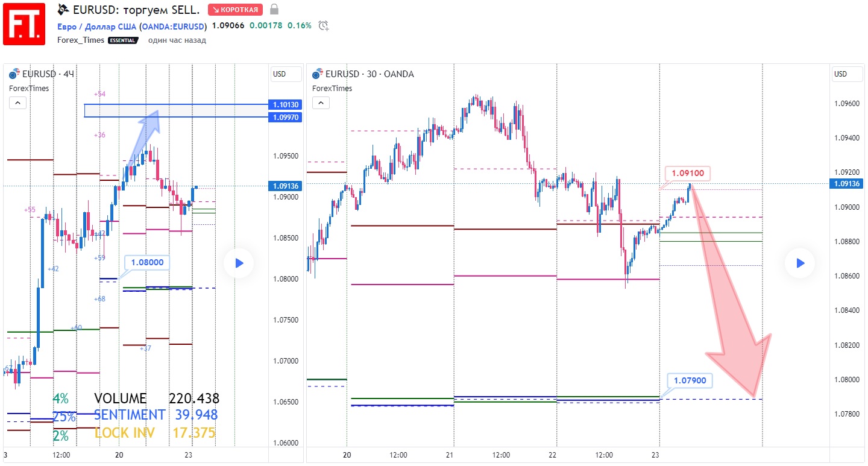
Task: Collapse the legend chevron on the 30-minute chart
Action: coord(321,103)
